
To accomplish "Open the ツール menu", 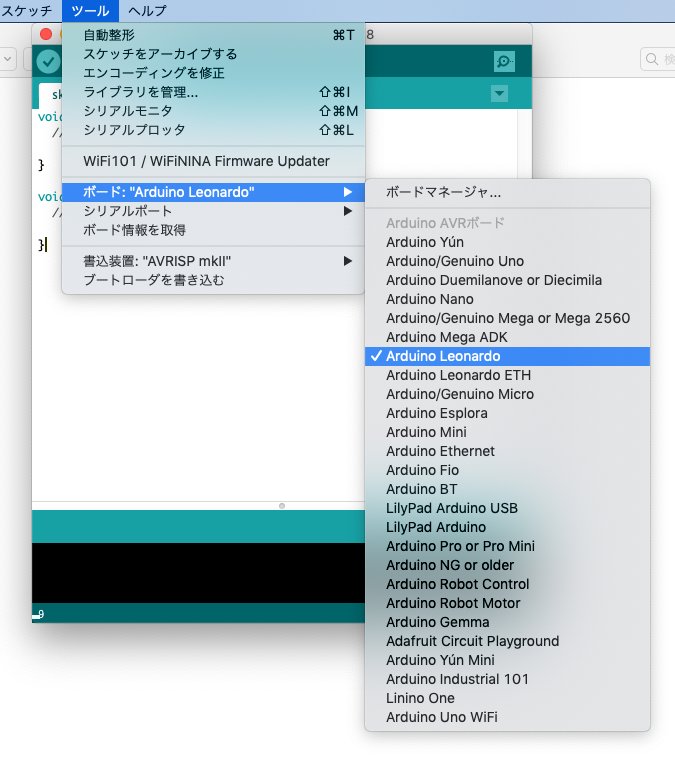I will click(x=90, y=10).
